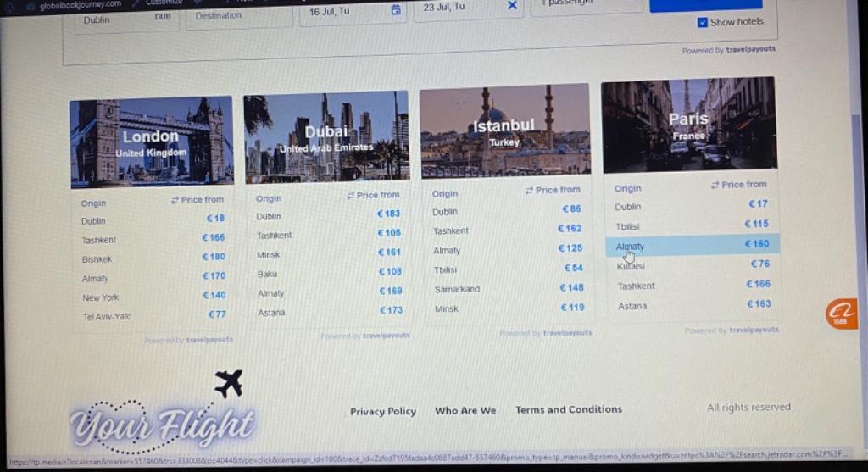Swap price sort icon in London card
Viewport: 868px width, 472px height.
175,200
